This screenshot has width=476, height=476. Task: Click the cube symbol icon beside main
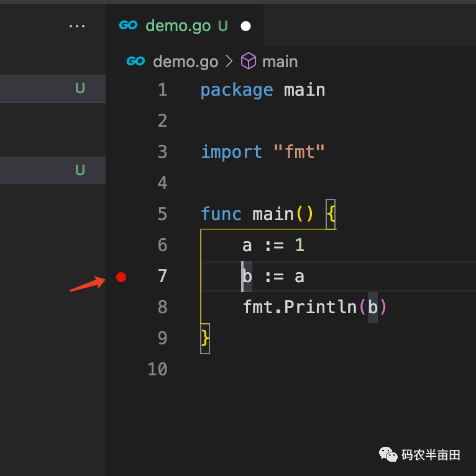click(249, 61)
